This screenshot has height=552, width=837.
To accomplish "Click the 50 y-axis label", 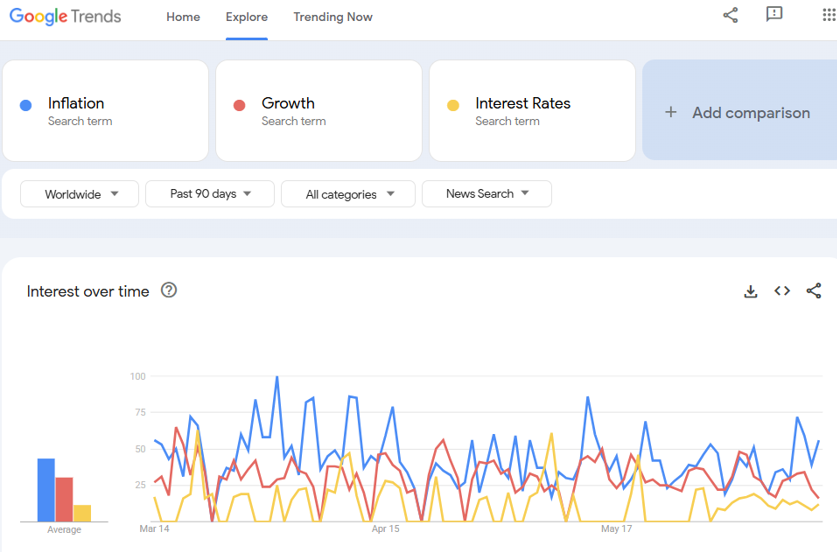I will (140, 449).
